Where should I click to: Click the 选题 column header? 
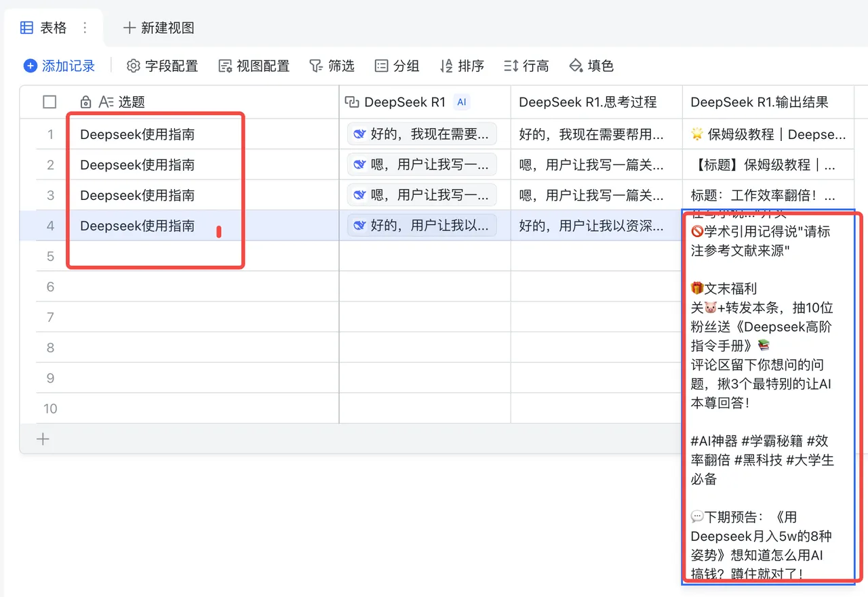coord(203,102)
